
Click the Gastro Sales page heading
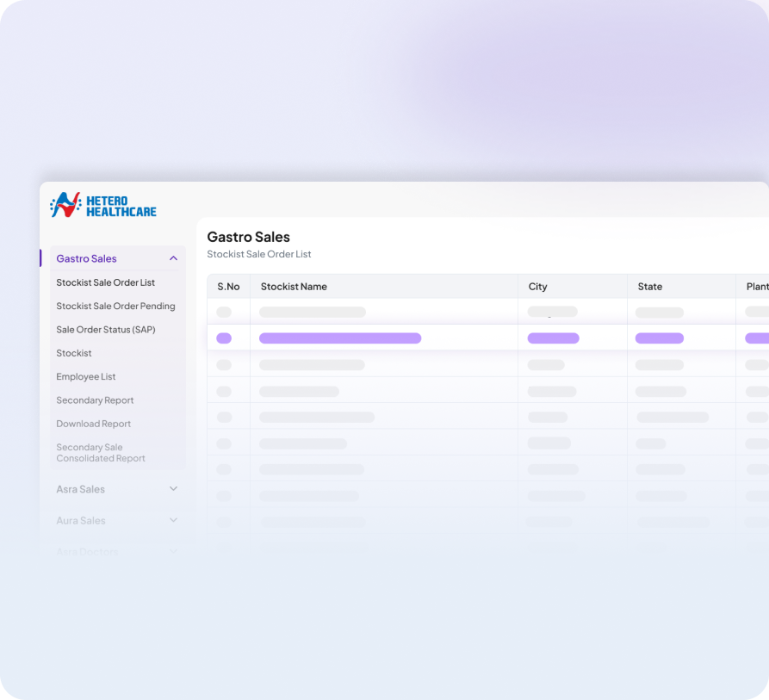[249, 237]
